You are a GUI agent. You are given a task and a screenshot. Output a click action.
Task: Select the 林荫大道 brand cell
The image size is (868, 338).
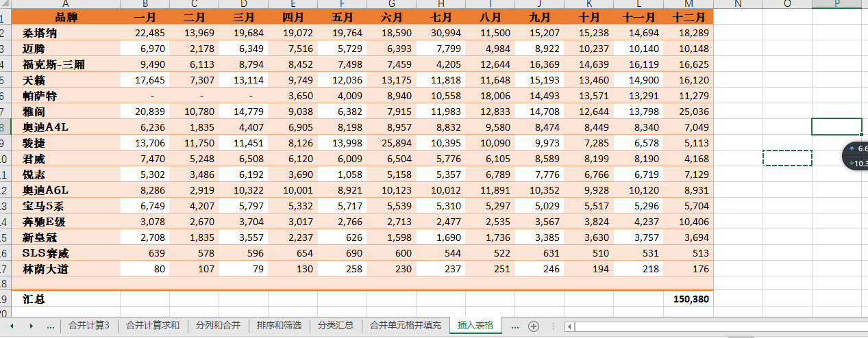66,269
